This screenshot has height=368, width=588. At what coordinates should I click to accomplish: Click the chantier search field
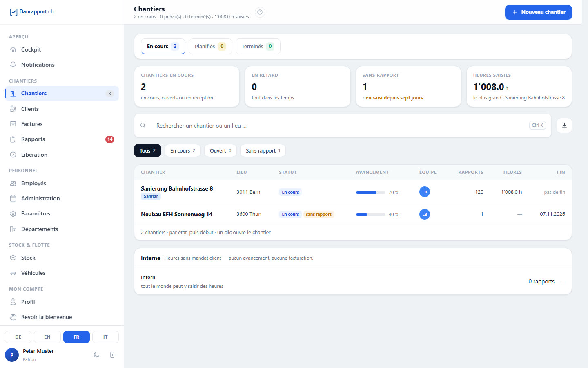pos(343,126)
